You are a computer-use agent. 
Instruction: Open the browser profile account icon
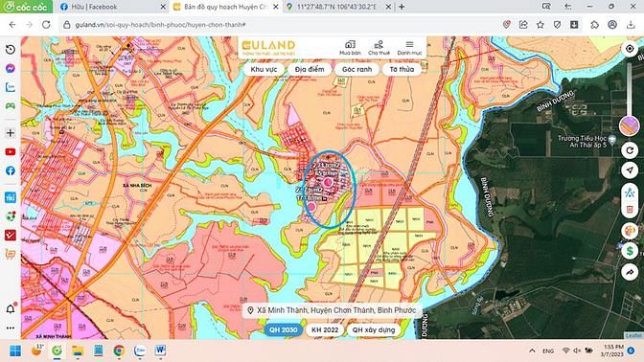tap(612, 25)
